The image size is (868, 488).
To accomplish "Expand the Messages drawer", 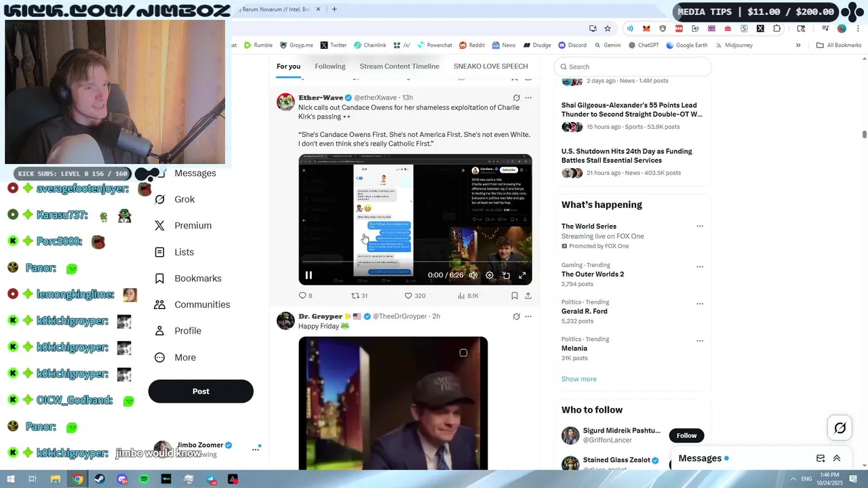I will [x=837, y=458].
